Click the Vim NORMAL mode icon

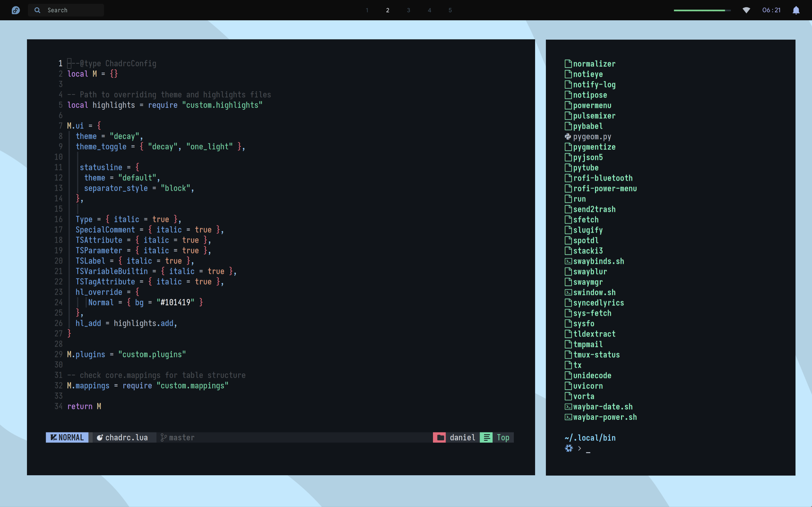pyautogui.click(x=53, y=437)
